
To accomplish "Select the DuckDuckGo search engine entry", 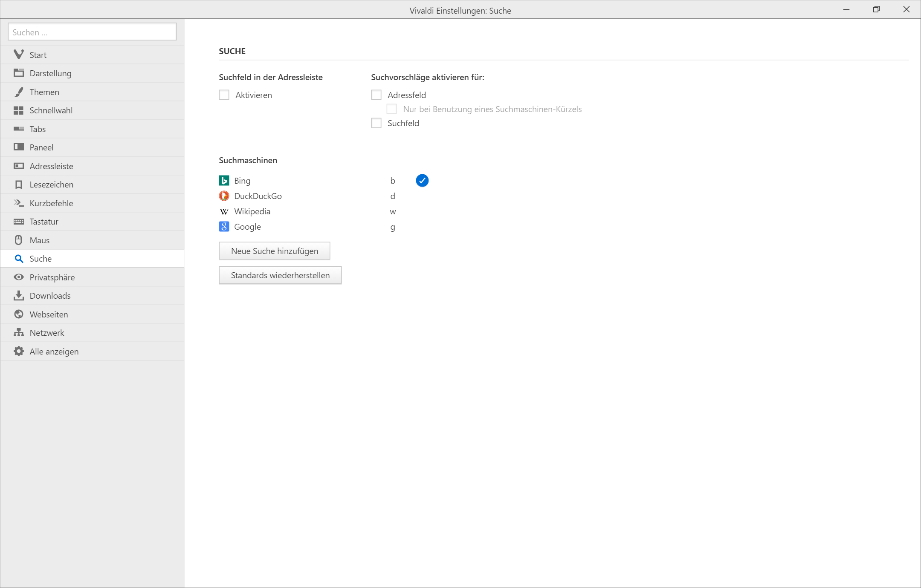I will [258, 196].
